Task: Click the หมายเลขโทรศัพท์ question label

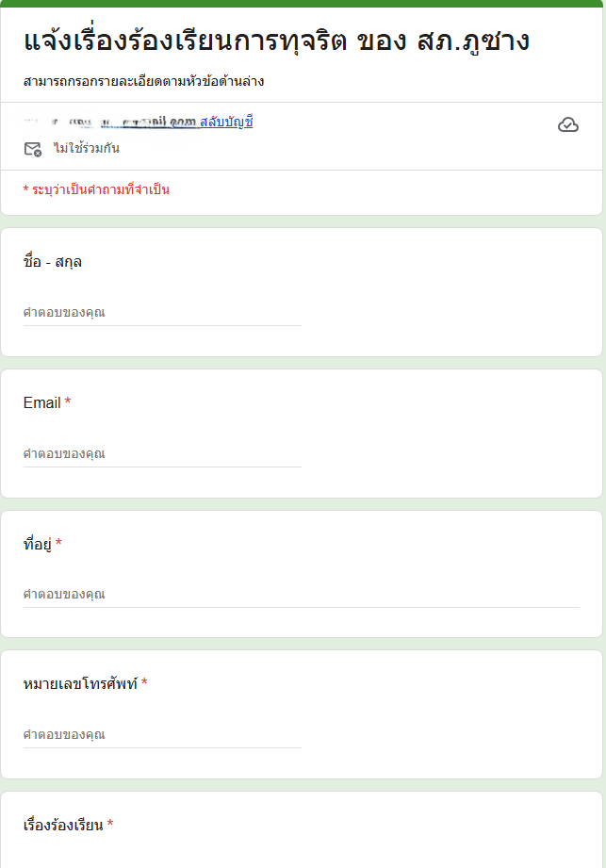Action: [80, 684]
